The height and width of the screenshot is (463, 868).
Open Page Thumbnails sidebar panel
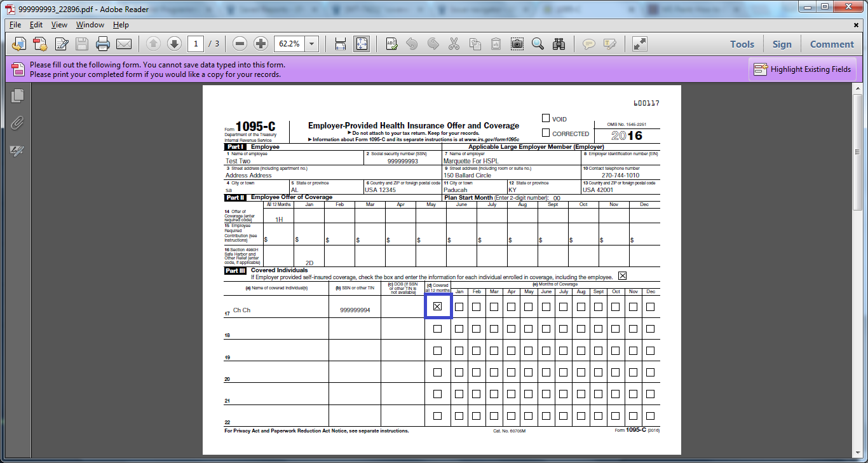pos(17,96)
